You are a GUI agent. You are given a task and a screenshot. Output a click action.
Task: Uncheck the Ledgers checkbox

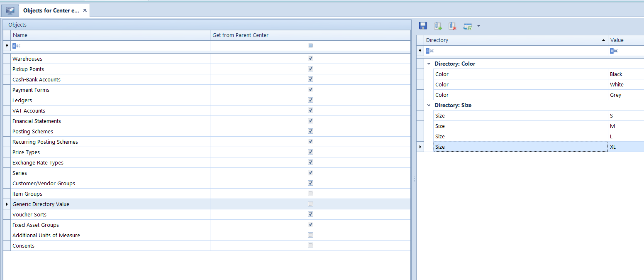click(310, 100)
